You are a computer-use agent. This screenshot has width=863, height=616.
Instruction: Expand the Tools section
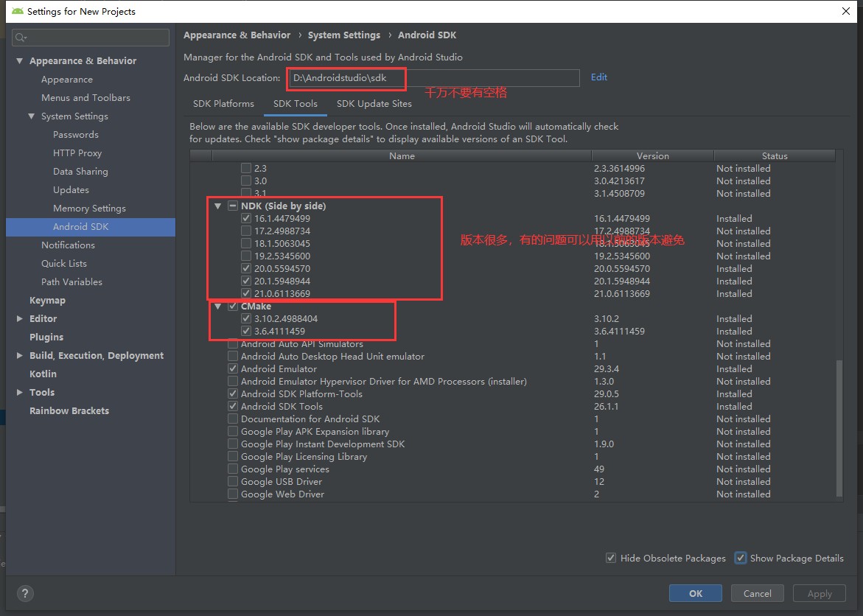click(x=20, y=393)
